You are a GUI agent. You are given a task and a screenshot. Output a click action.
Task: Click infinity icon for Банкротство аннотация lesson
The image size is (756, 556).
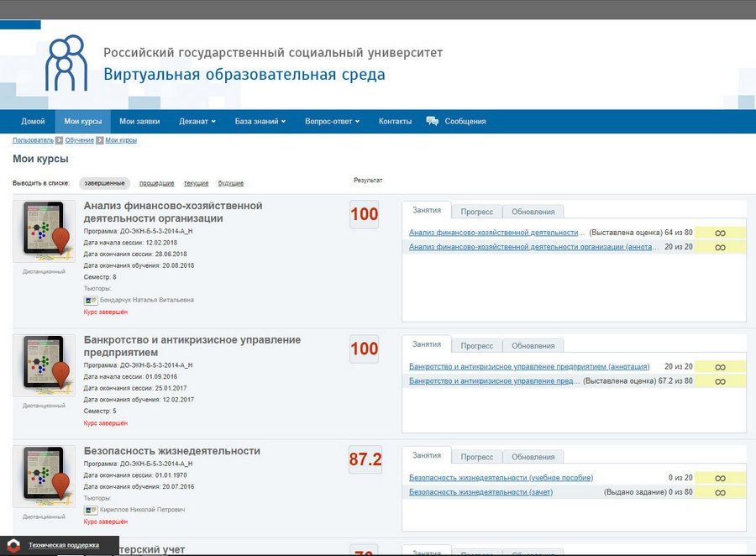tap(720, 367)
